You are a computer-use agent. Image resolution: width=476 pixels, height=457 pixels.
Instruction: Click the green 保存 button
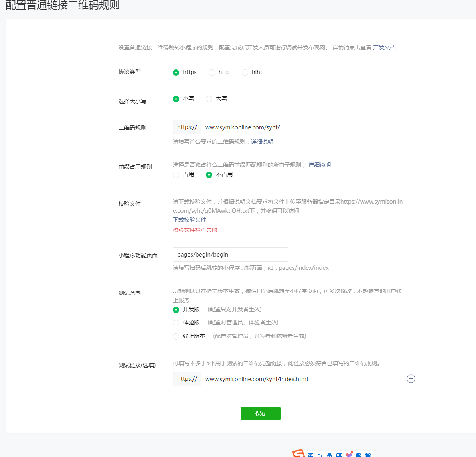coord(261,413)
